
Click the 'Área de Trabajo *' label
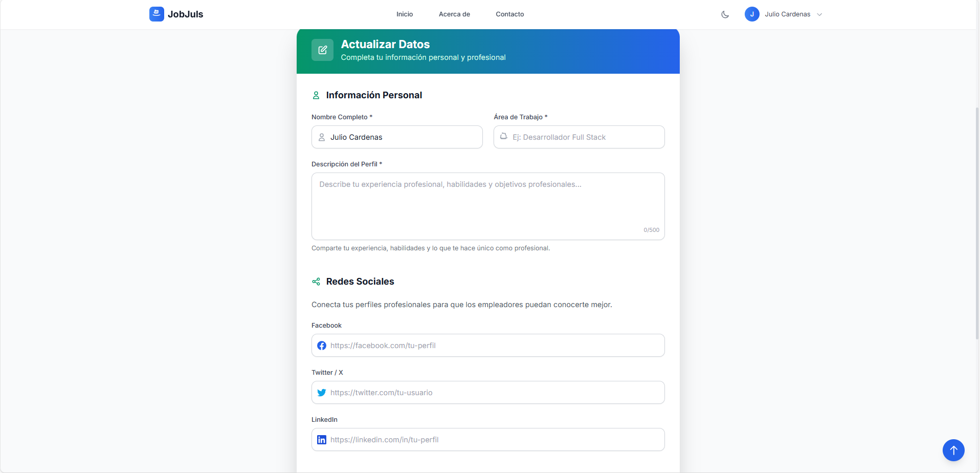(x=521, y=117)
